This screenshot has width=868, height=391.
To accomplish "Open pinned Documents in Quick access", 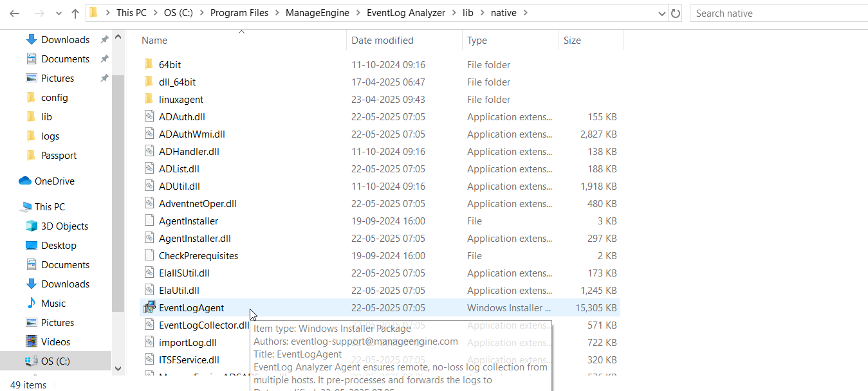I will pos(65,59).
